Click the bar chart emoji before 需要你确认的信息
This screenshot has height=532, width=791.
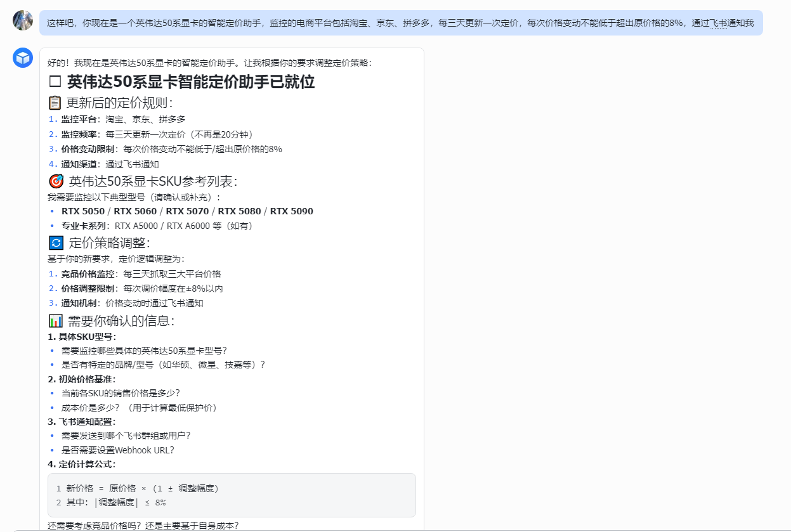tap(56, 321)
